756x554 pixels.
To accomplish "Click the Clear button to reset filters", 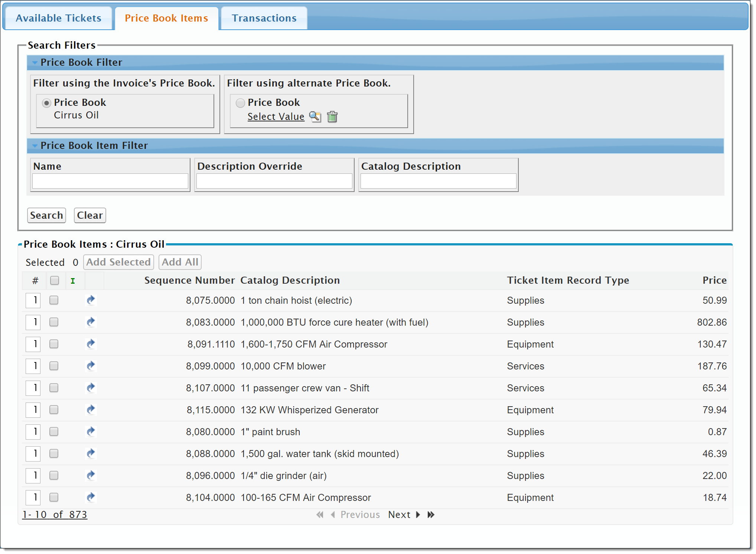I will point(90,215).
